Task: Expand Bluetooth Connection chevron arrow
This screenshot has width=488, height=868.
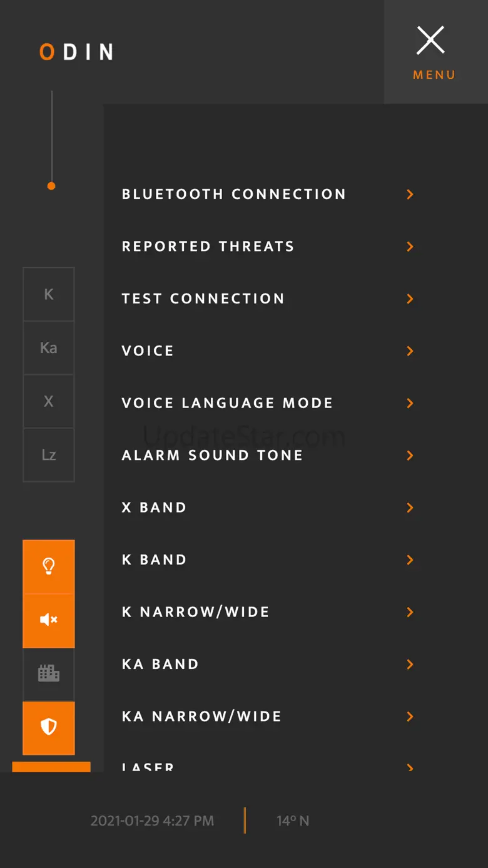Action: coord(410,195)
